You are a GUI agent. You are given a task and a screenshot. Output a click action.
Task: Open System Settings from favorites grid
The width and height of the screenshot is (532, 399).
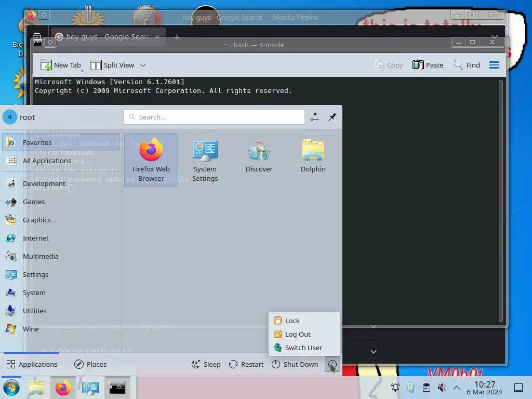(205, 160)
